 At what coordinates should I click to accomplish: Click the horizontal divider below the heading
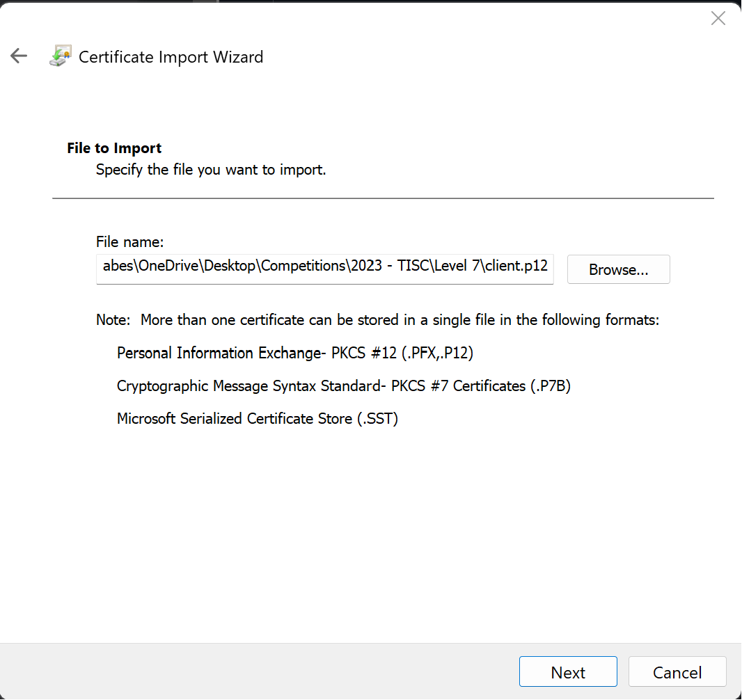383,198
